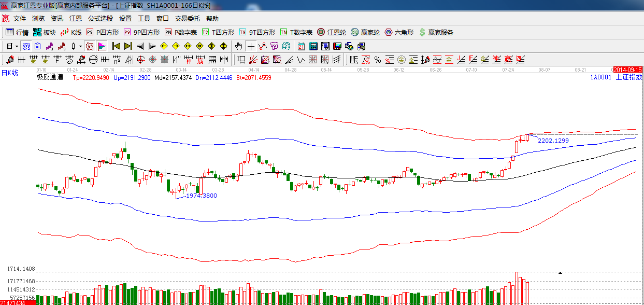Open the 公式选股 menu
Image resolution: width=644 pixels, height=305 pixels.
(100, 18)
